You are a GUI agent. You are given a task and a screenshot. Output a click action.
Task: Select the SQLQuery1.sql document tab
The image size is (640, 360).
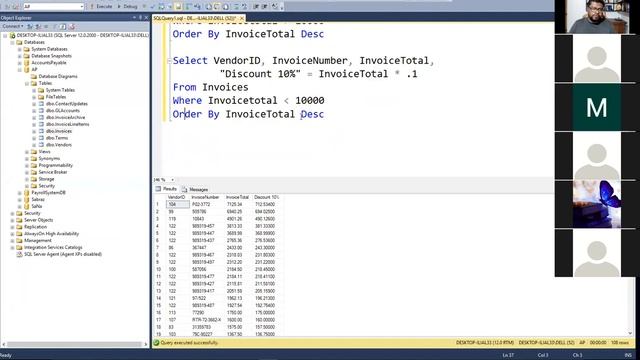pos(195,18)
